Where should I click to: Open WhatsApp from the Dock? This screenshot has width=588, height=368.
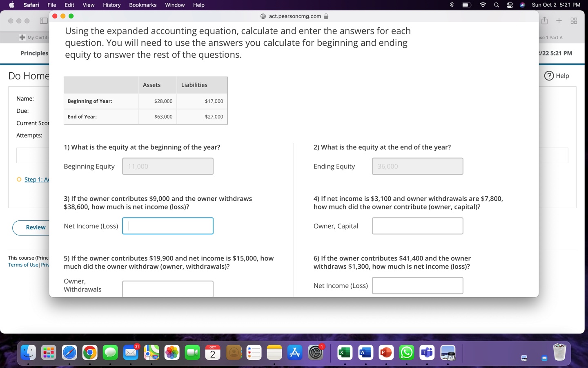click(x=406, y=352)
